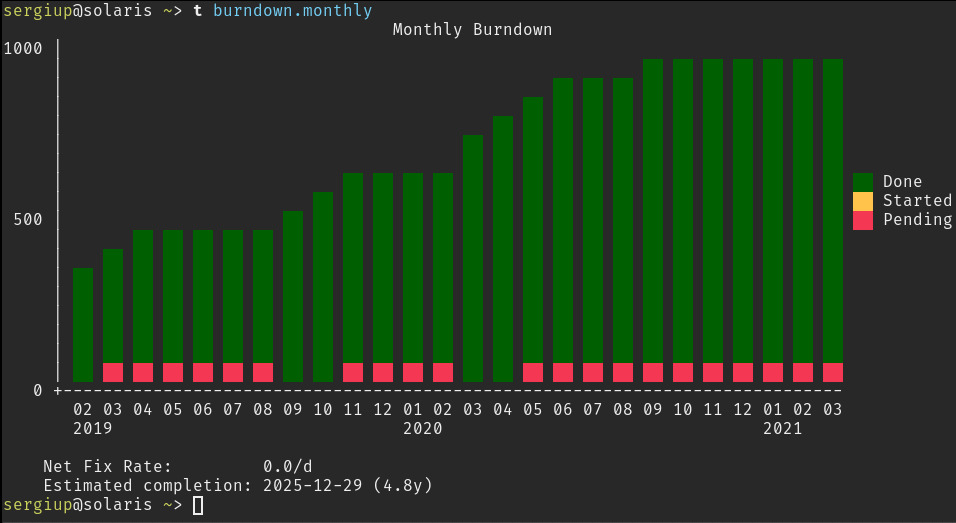The width and height of the screenshot is (956, 523).
Task: Click the green Done legend swatch
Action: 863,182
